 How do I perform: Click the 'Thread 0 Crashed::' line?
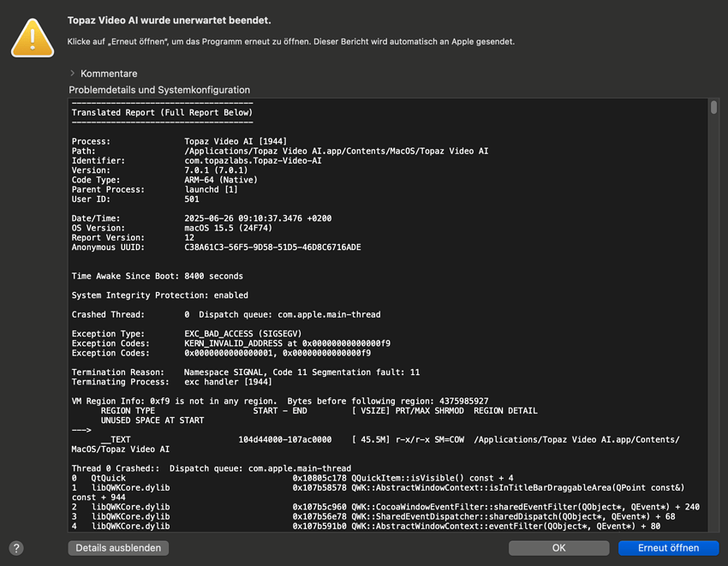pos(212,468)
